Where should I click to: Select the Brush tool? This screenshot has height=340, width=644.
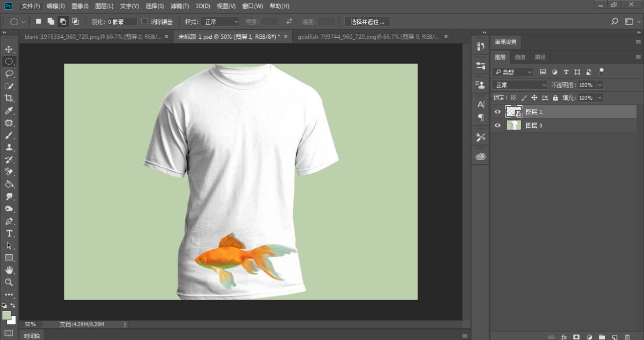pyautogui.click(x=9, y=135)
